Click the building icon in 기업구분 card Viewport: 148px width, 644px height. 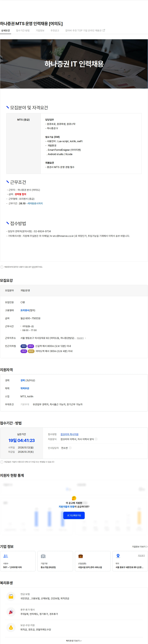pyautogui.click(x=43, y=556)
